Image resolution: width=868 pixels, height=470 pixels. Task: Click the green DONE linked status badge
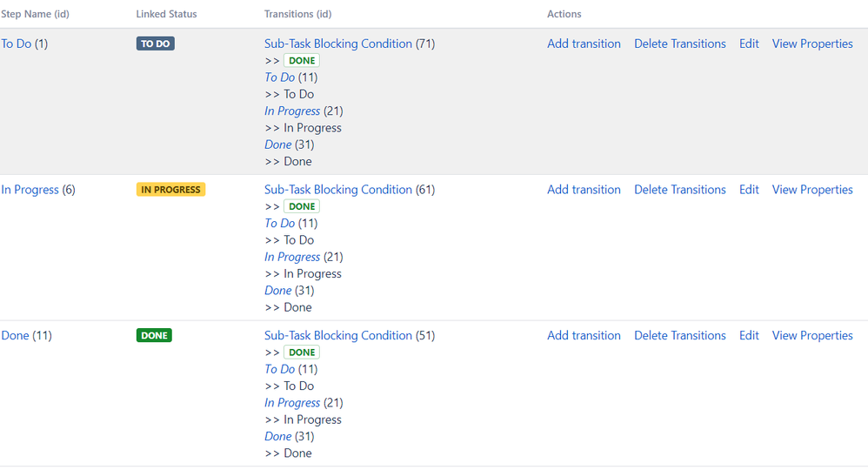[155, 335]
